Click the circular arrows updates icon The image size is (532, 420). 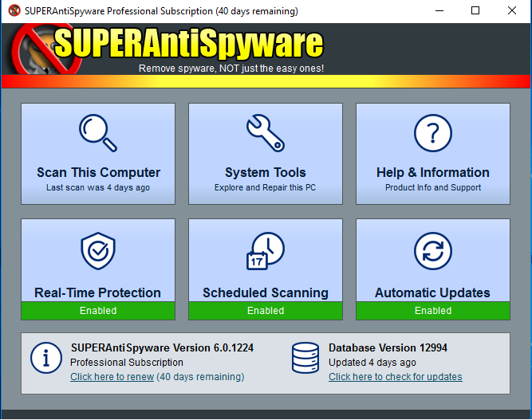pos(433,251)
